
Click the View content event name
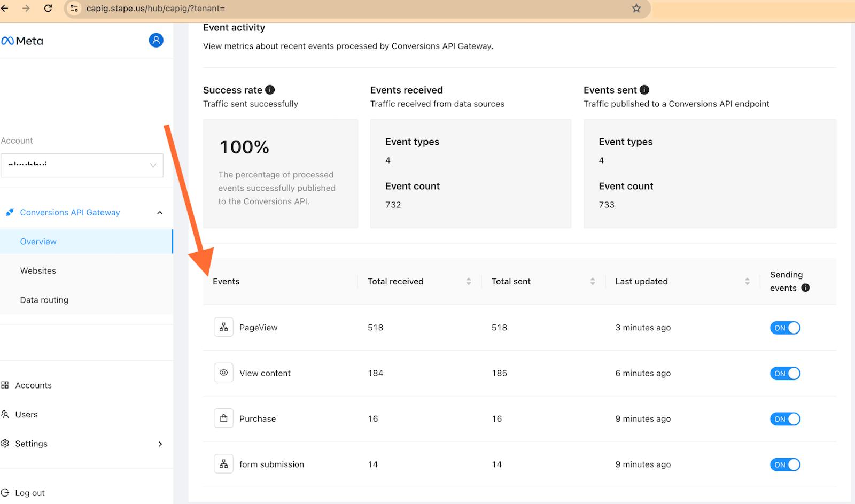click(265, 373)
